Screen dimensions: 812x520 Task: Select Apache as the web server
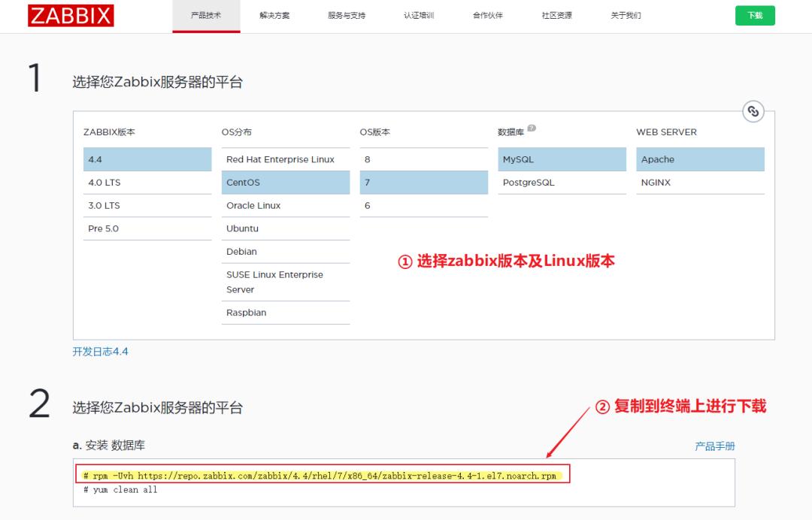pyautogui.click(x=700, y=159)
